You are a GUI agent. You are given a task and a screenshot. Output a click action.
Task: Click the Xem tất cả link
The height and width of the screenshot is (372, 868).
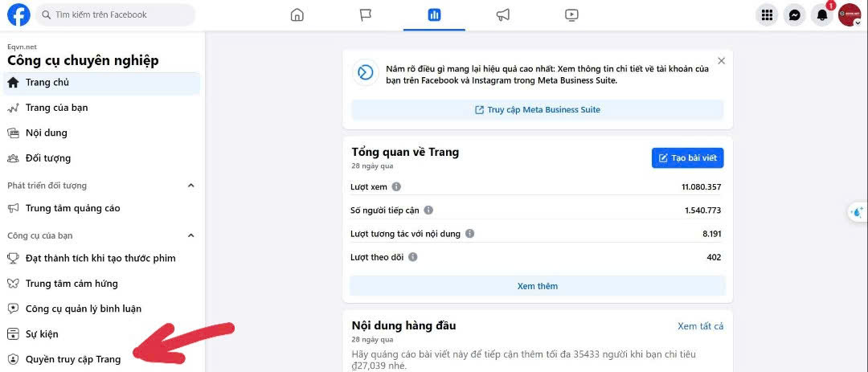point(700,326)
